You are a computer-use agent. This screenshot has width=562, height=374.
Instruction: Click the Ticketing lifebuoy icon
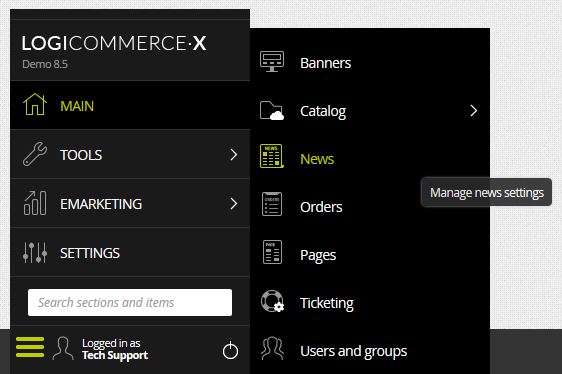click(x=272, y=301)
